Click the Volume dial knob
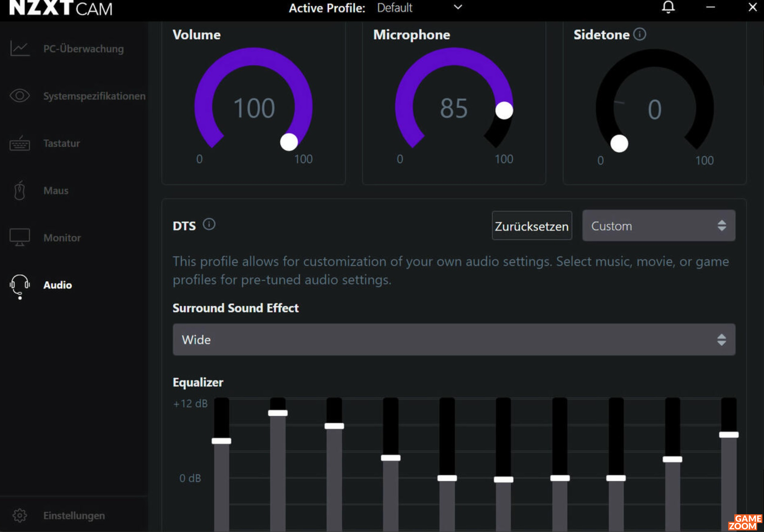The height and width of the screenshot is (532, 764). (289, 142)
